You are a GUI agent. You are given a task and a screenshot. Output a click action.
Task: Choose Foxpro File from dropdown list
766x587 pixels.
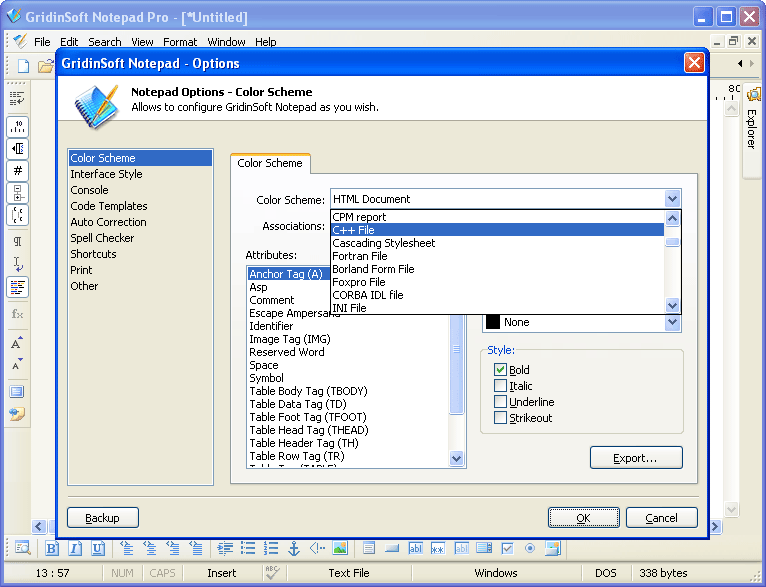click(497, 282)
